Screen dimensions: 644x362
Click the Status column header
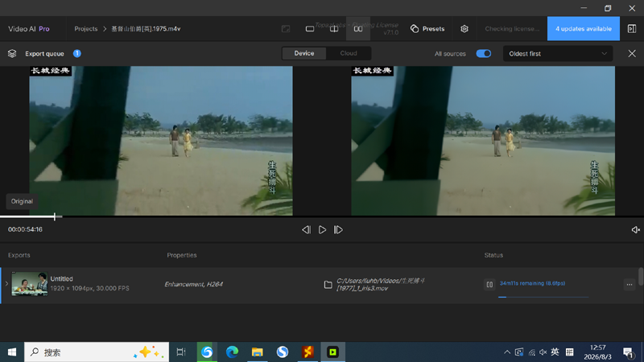493,255
